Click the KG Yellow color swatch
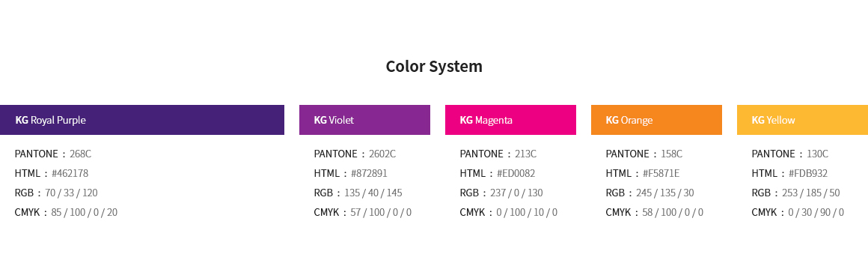 [803, 120]
